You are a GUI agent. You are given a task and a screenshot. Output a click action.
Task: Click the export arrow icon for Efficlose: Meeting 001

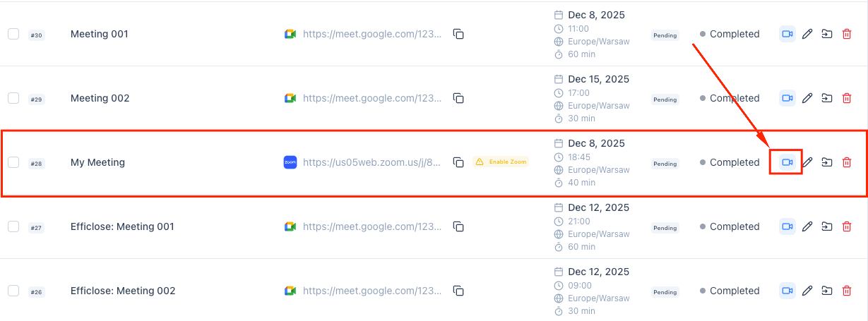pos(827,226)
